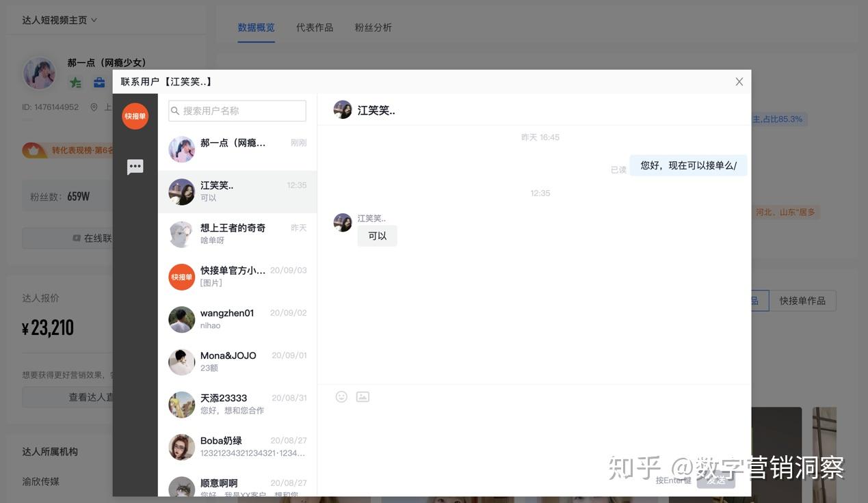The width and height of the screenshot is (868, 503).
Task: Click 顺意啊啊 avatar
Action: click(181, 487)
